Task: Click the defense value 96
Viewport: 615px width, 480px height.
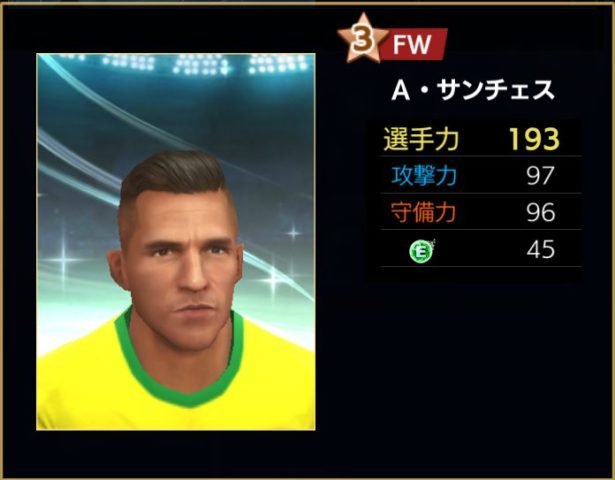Action: click(540, 212)
